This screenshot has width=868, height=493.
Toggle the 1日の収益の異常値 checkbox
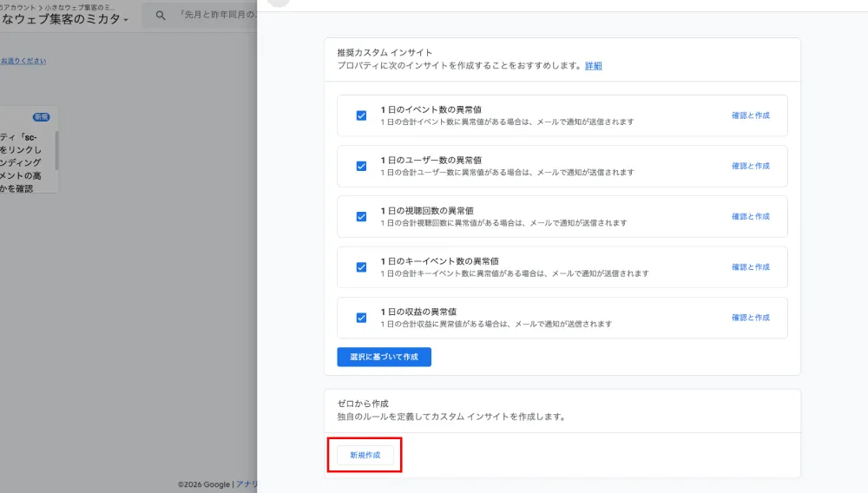coord(361,319)
